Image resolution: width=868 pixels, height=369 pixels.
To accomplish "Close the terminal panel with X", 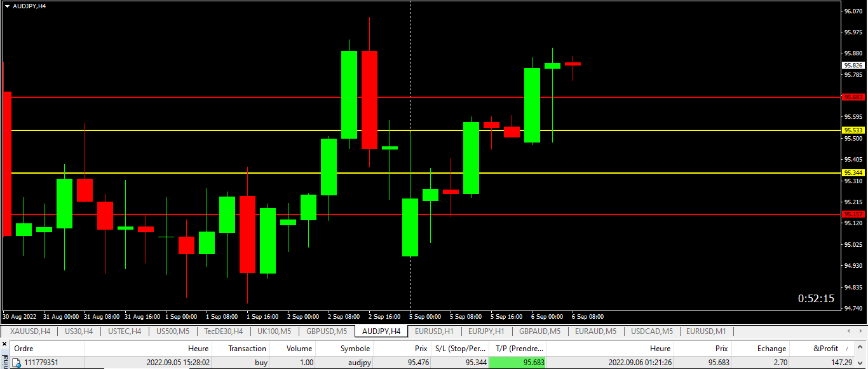I will pyautogui.click(x=4, y=344).
